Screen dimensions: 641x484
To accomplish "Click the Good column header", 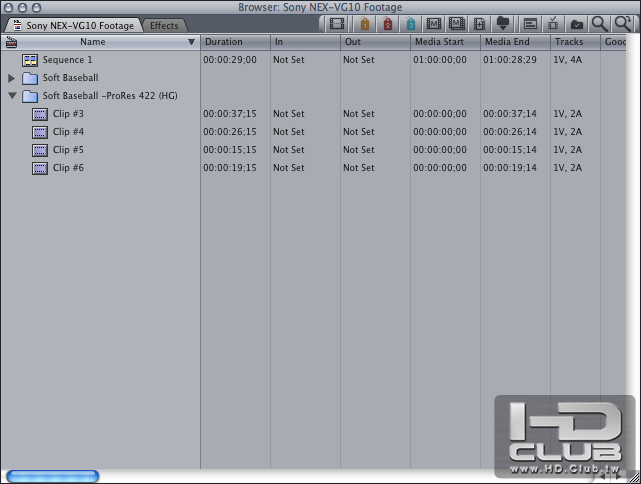I will [x=613, y=42].
